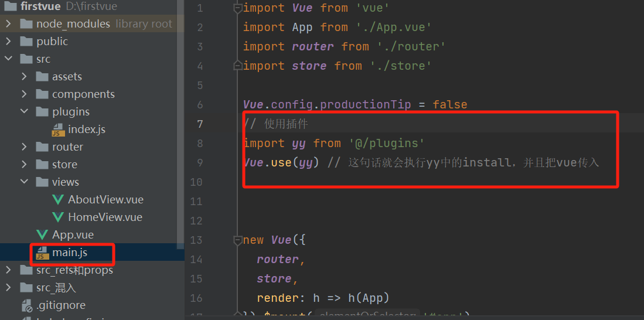Screen dimensions: 644x320
Task: Expand the public folder chevron
Action: (8, 42)
